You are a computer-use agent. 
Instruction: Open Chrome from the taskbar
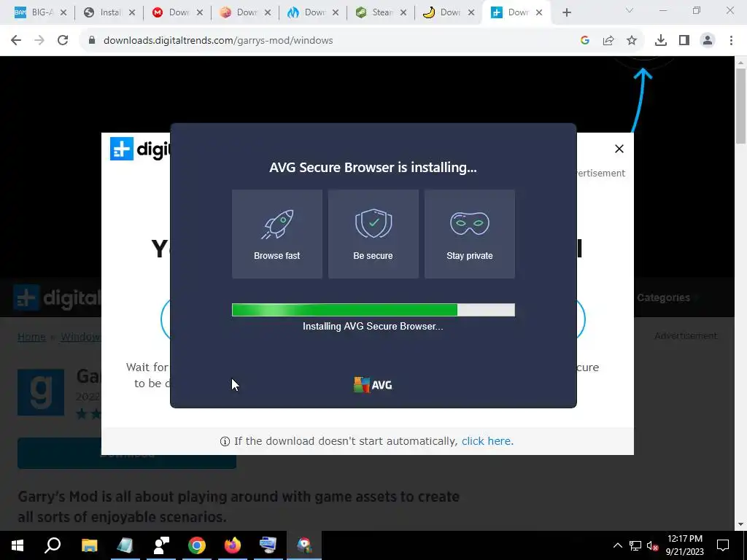tap(197, 545)
